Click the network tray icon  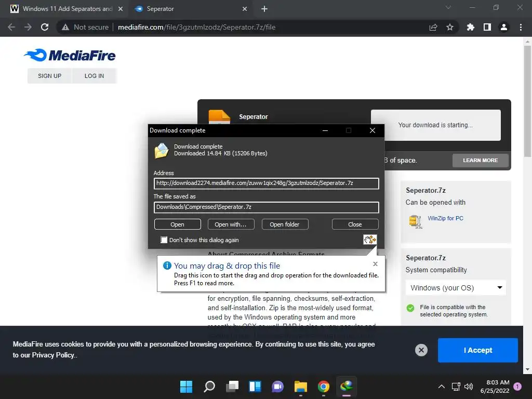click(x=456, y=387)
